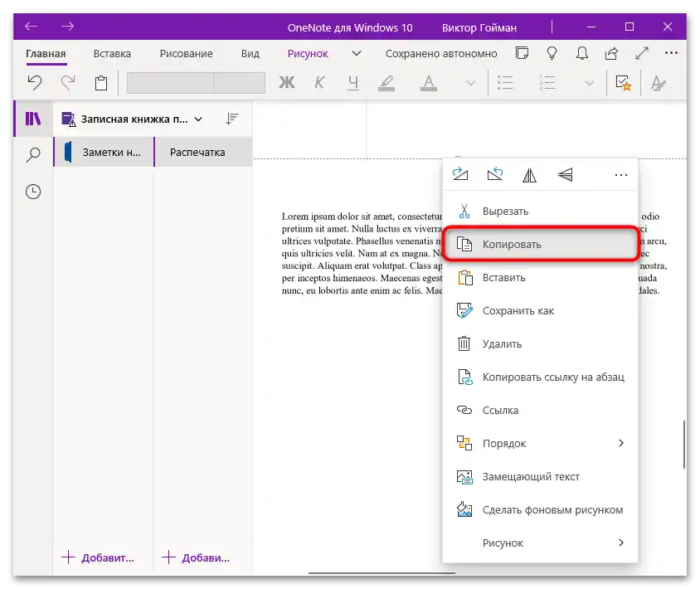Switch to the Вид tab

pyautogui.click(x=250, y=54)
